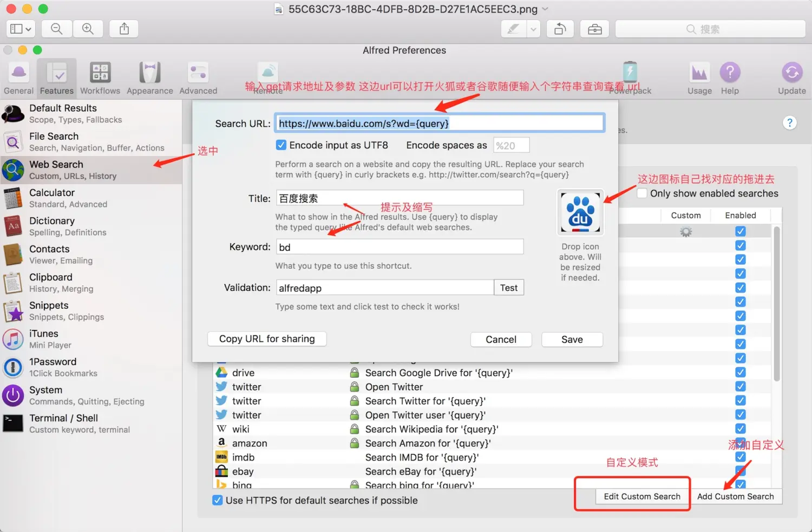Click the custom gear icon in first row

[686, 232]
